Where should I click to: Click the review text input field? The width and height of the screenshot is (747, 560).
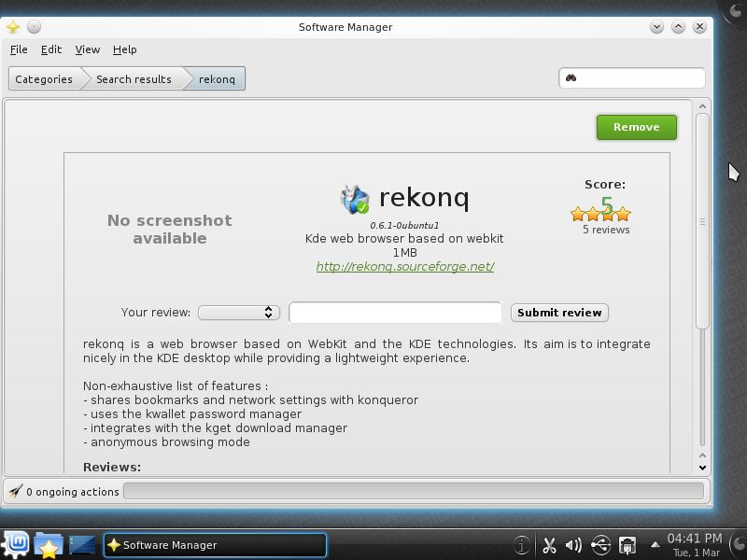tap(394, 312)
